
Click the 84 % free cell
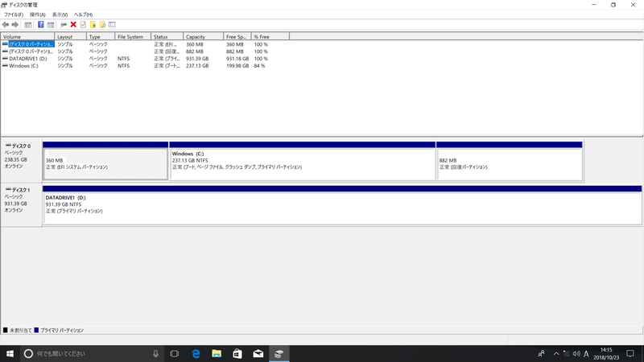coord(259,66)
